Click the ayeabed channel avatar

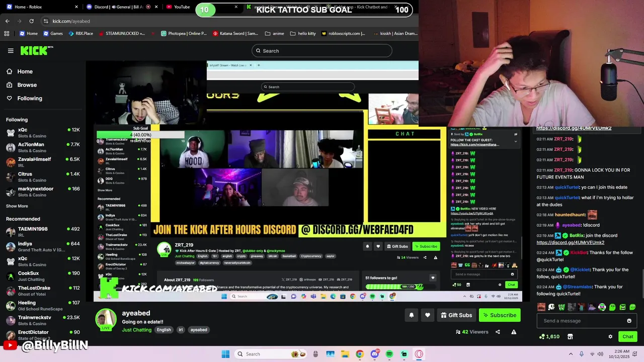click(x=106, y=320)
